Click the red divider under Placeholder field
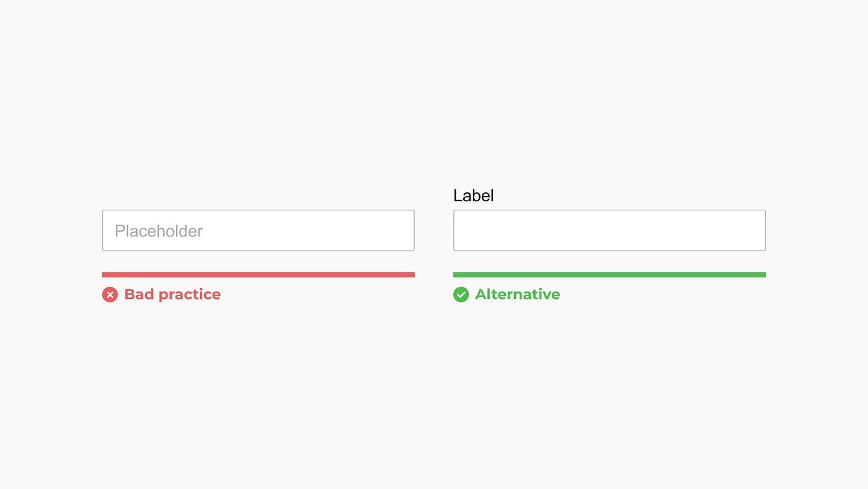868x489 pixels. (259, 275)
